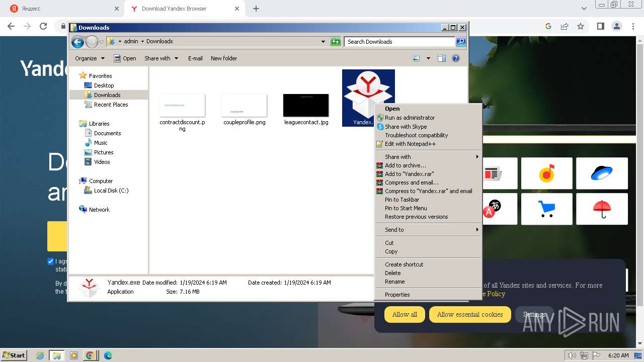Click the Change your view icon
This screenshot has height=362, width=644.
416,58
